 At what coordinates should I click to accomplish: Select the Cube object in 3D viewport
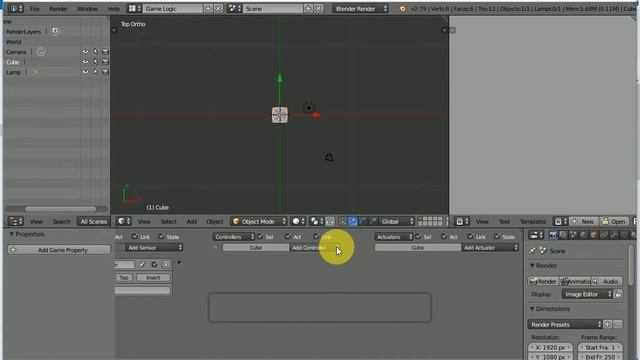click(280, 115)
